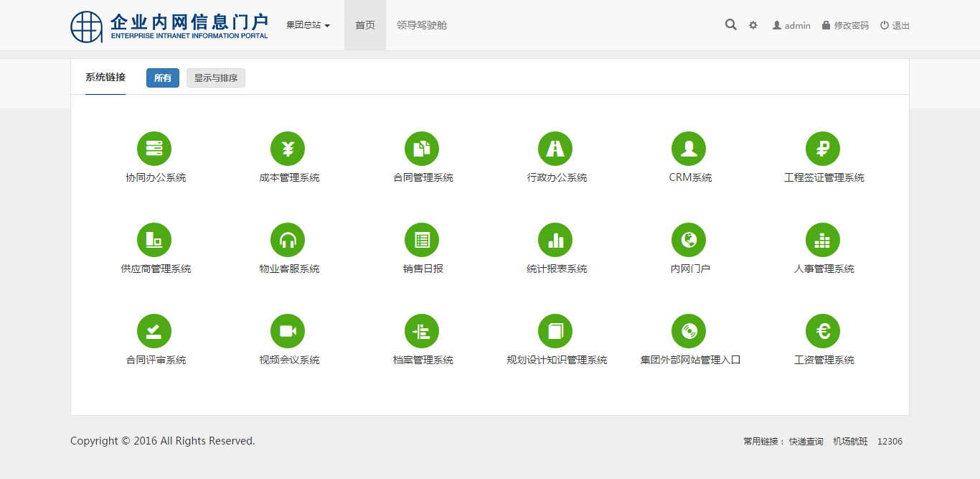
Task: Click the 显示与排序 button
Action: click(216, 78)
